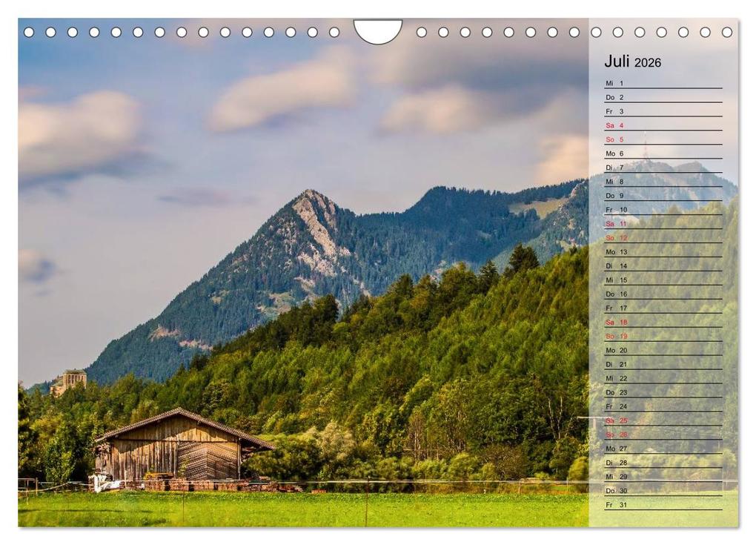Select the red 'So 12' date row
756x545 pixels.
click(663, 237)
